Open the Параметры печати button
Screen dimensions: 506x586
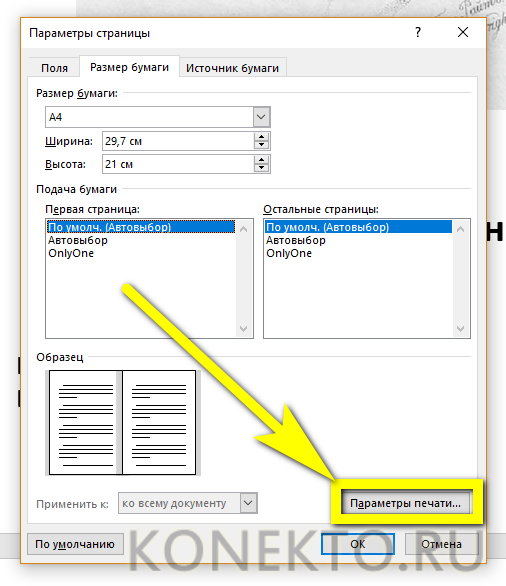[x=405, y=503]
